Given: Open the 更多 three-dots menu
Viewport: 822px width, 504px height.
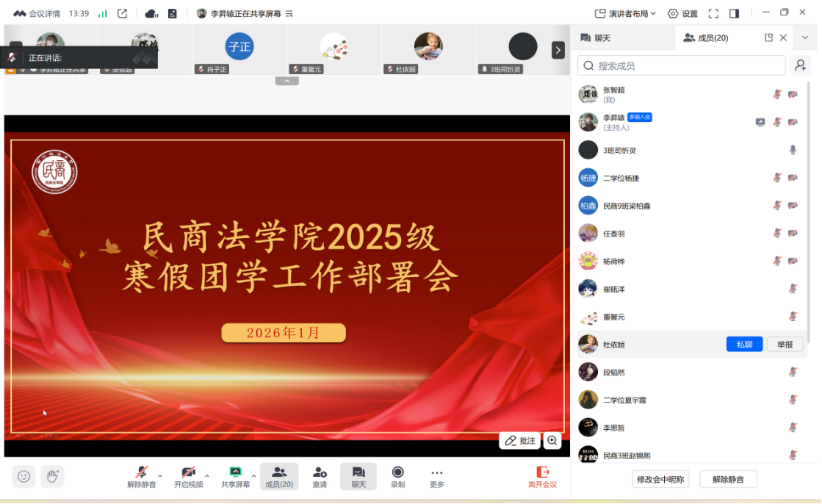Looking at the screenshot, I should point(437,476).
